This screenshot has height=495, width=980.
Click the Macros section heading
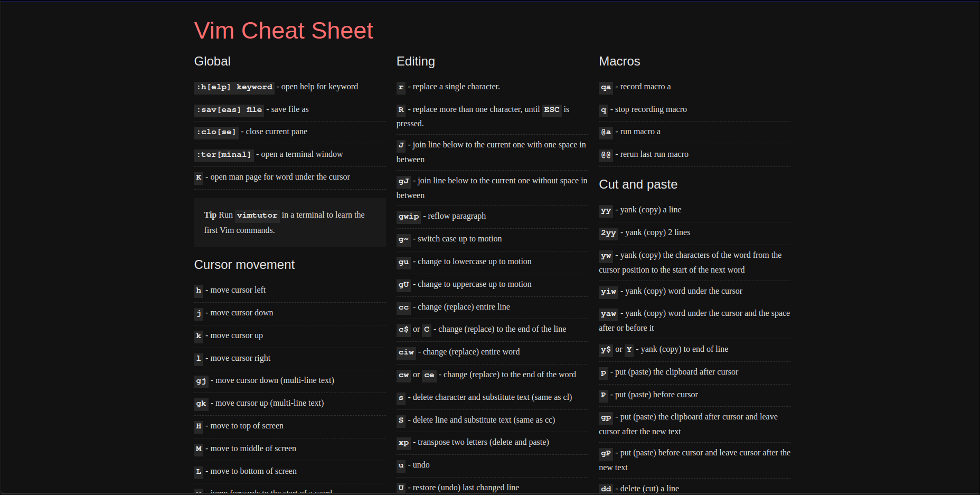(619, 61)
